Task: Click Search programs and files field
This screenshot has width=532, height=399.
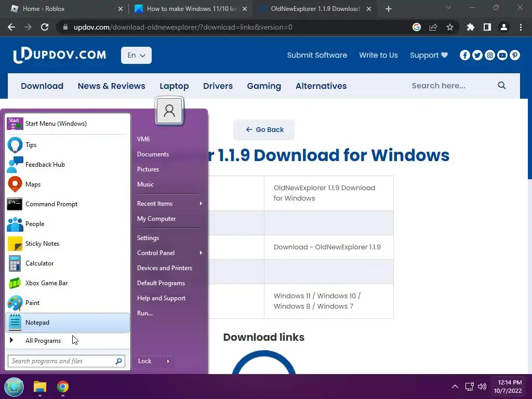Action: (66, 362)
